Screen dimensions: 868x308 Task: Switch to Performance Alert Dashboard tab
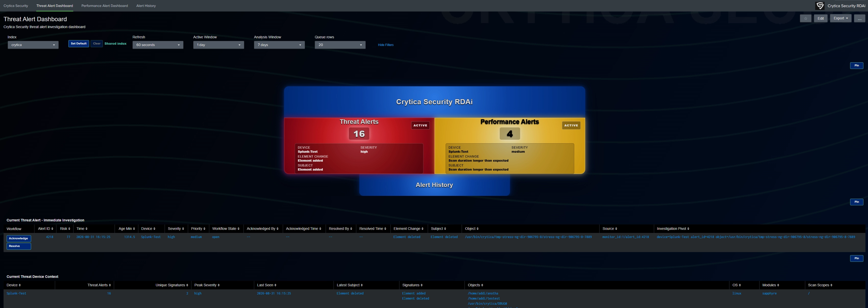pos(104,6)
